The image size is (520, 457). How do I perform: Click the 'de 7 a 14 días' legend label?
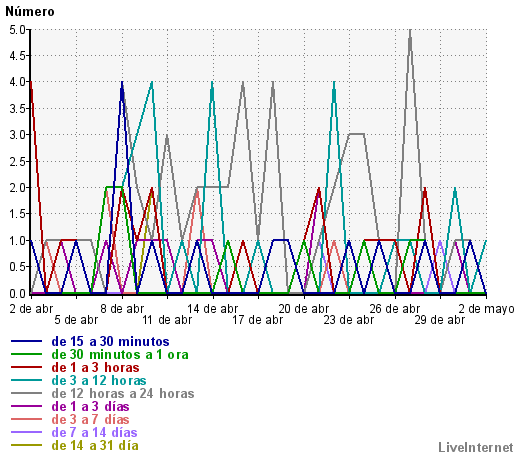[x=94, y=433]
